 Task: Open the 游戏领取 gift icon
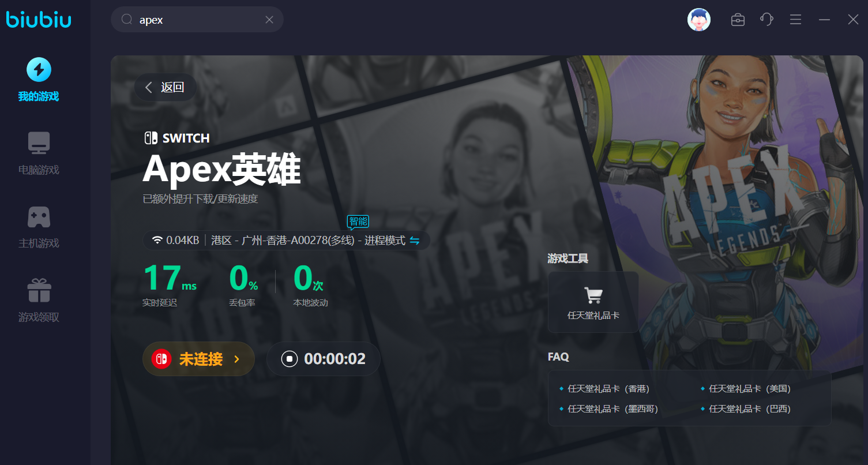click(39, 290)
